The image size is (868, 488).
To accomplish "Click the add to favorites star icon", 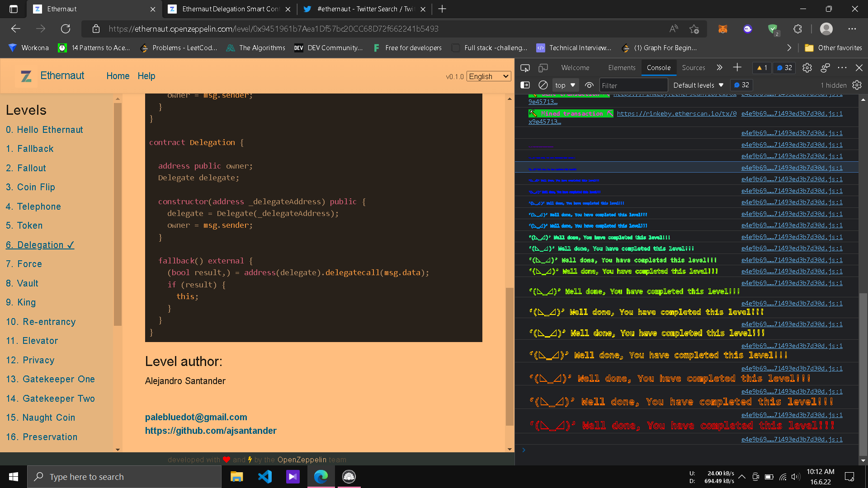I will pyautogui.click(x=694, y=29).
